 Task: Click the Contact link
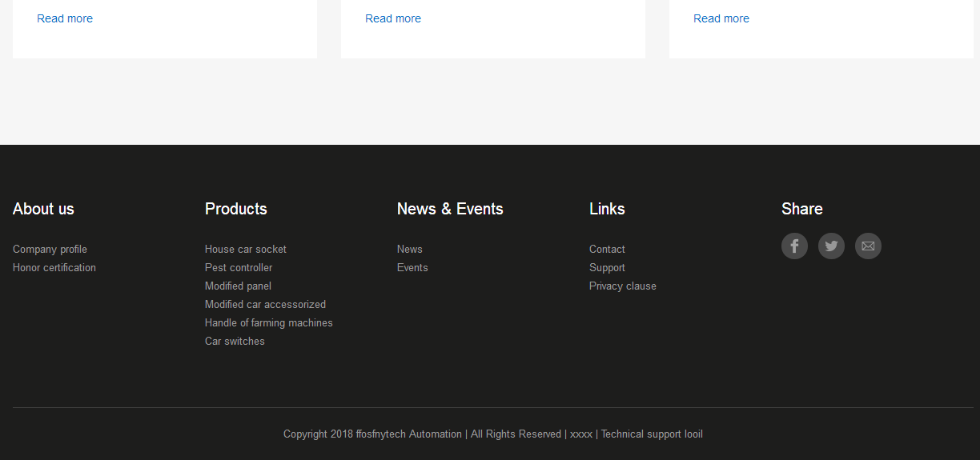point(607,250)
